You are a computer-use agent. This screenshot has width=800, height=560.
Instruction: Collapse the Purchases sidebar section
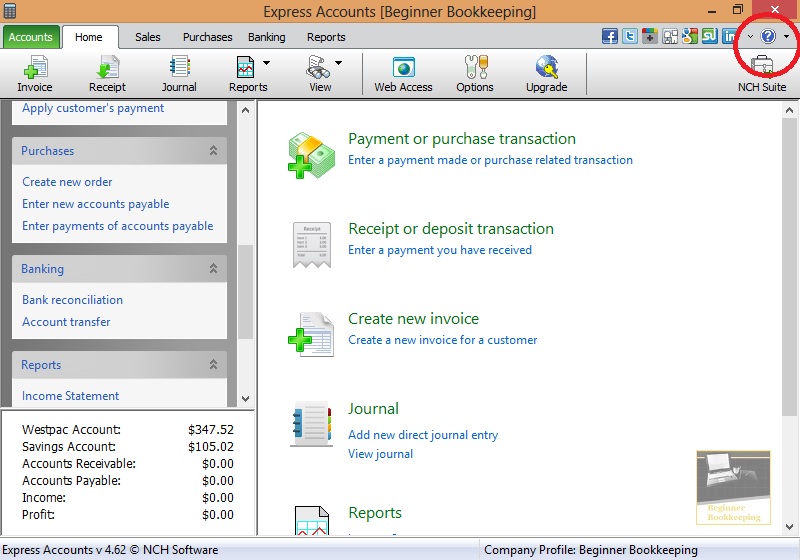coord(213,150)
